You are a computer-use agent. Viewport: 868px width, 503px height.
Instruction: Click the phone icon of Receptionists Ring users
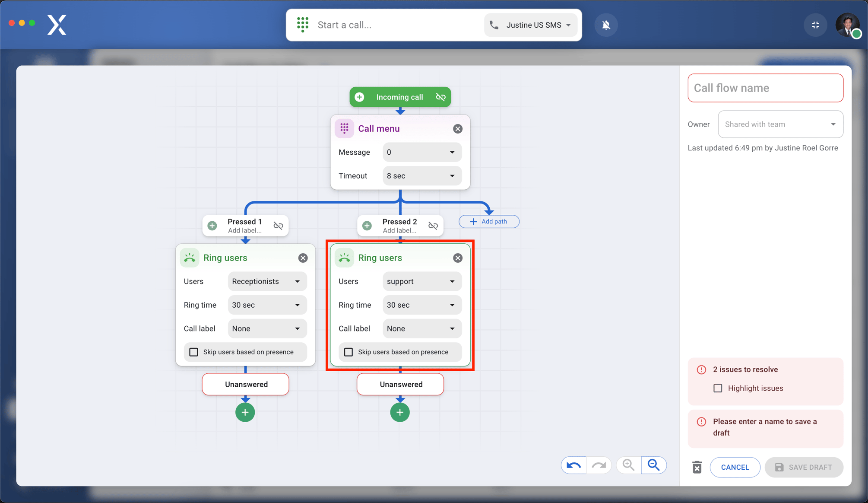[x=190, y=258]
